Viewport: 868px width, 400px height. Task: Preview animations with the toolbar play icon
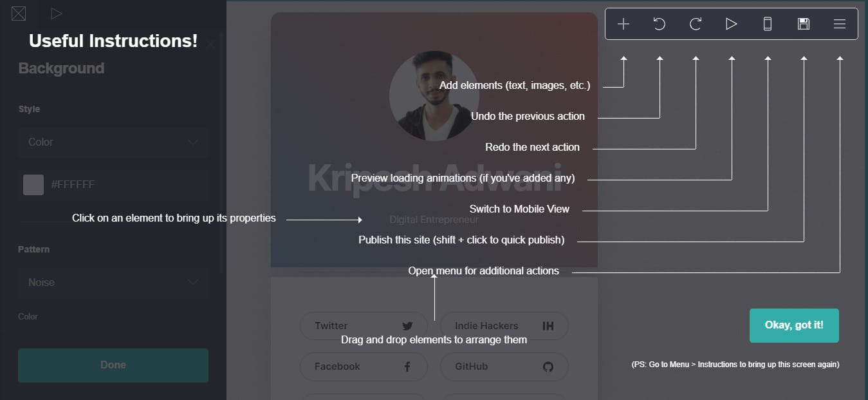pos(731,24)
